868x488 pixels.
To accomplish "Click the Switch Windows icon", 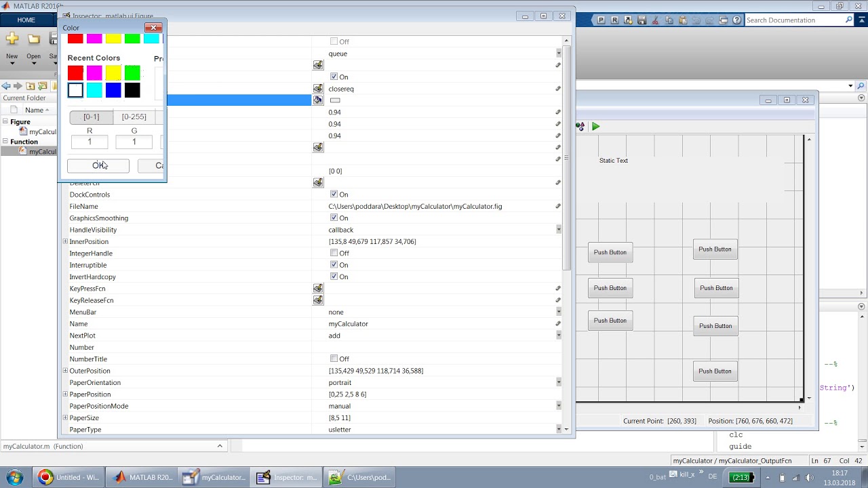I will point(724,20).
